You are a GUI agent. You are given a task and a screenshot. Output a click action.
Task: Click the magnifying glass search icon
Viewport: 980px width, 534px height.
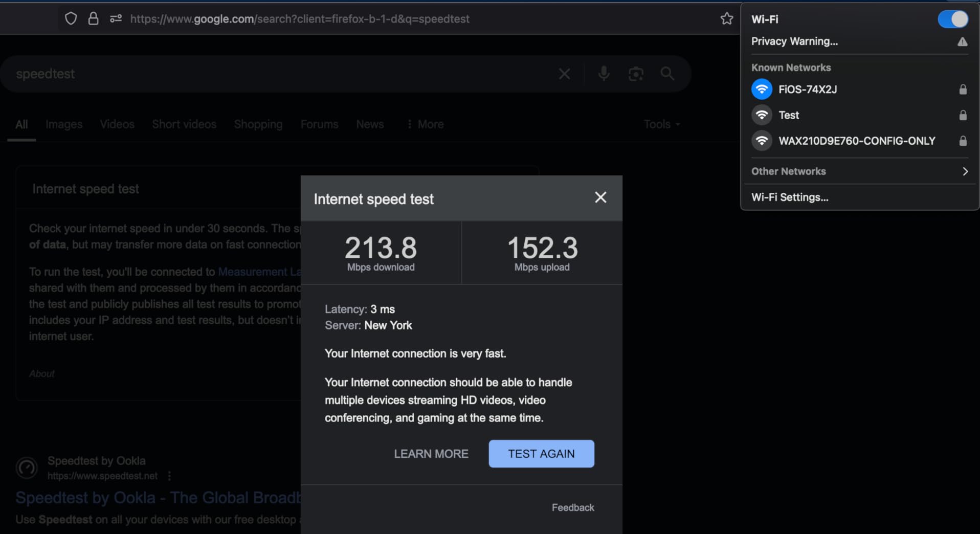point(667,74)
